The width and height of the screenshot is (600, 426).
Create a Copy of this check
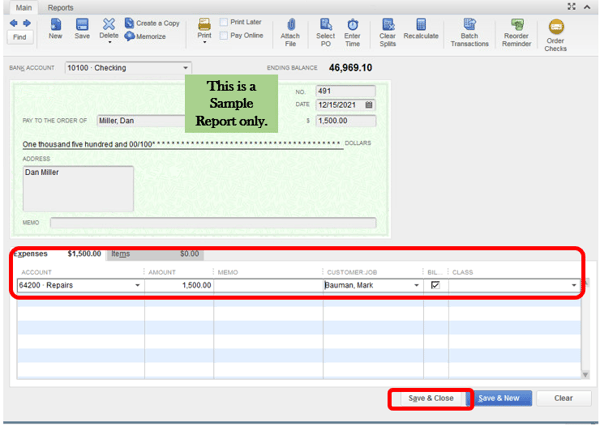152,23
